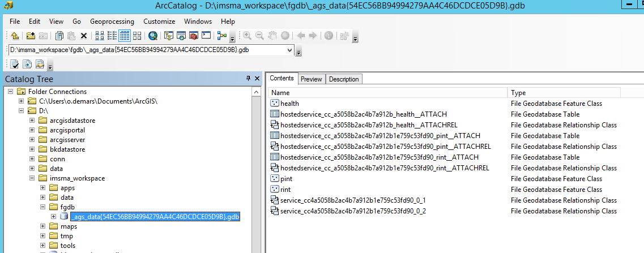Switch contents view to List
The height and width of the screenshot is (253, 644).
(x=112, y=36)
